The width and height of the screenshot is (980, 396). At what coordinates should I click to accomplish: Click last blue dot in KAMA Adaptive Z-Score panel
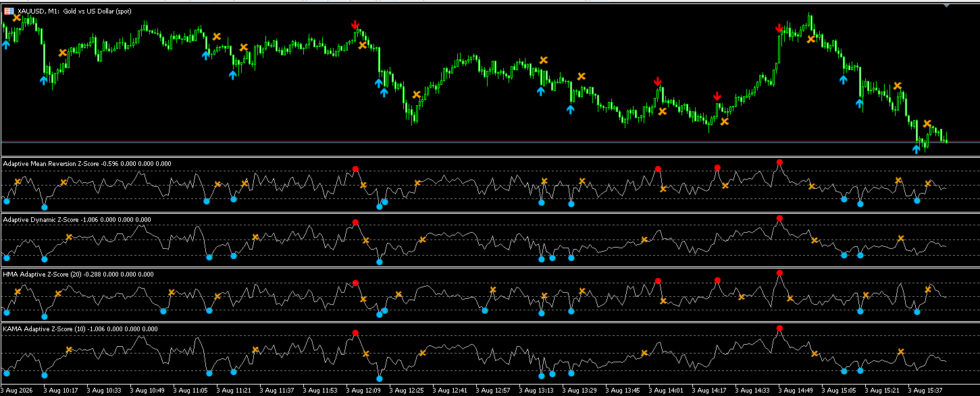(860, 370)
